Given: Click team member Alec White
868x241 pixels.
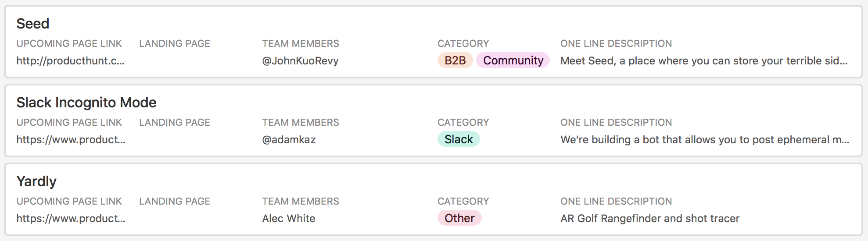Looking at the screenshot, I should (289, 219).
